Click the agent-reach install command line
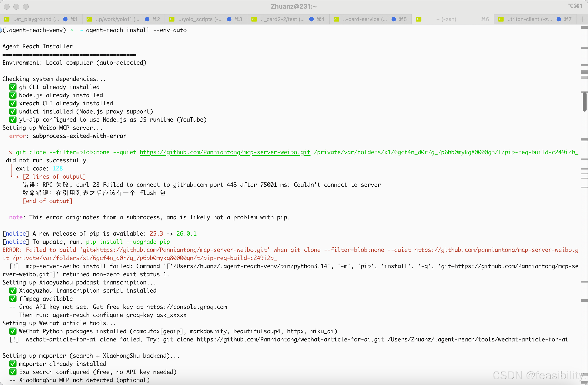The width and height of the screenshot is (588, 385). point(136,30)
